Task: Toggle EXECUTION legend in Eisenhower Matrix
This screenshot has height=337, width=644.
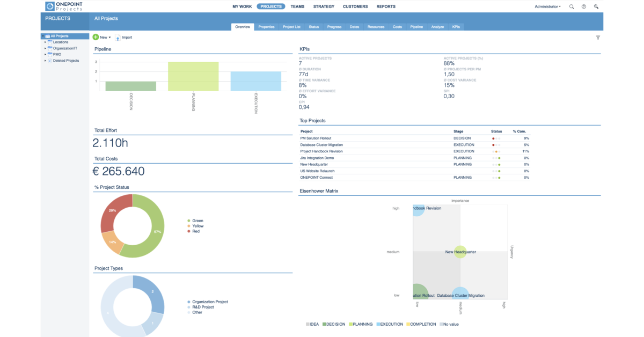Action: click(x=390, y=324)
